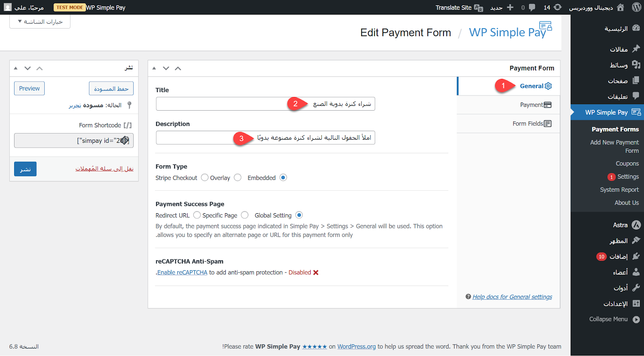Viewport: 644px width, 356px height.
Task: Click the Translate Site icon
Action: [479, 8]
